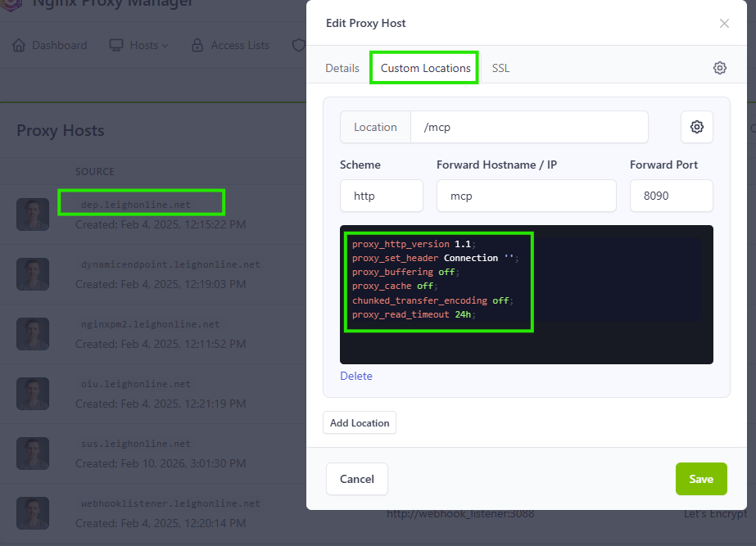Select avatar for sus.leighonline.net row

[33, 453]
